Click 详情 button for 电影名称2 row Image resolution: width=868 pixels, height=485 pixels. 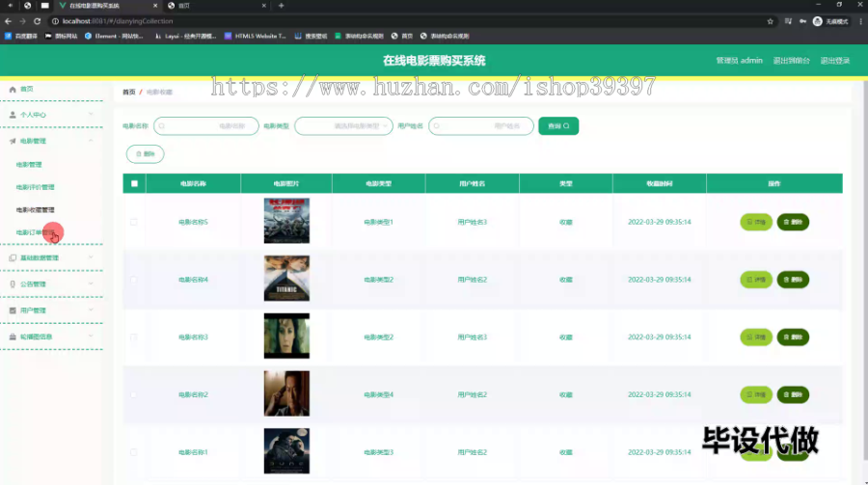[756, 394]
